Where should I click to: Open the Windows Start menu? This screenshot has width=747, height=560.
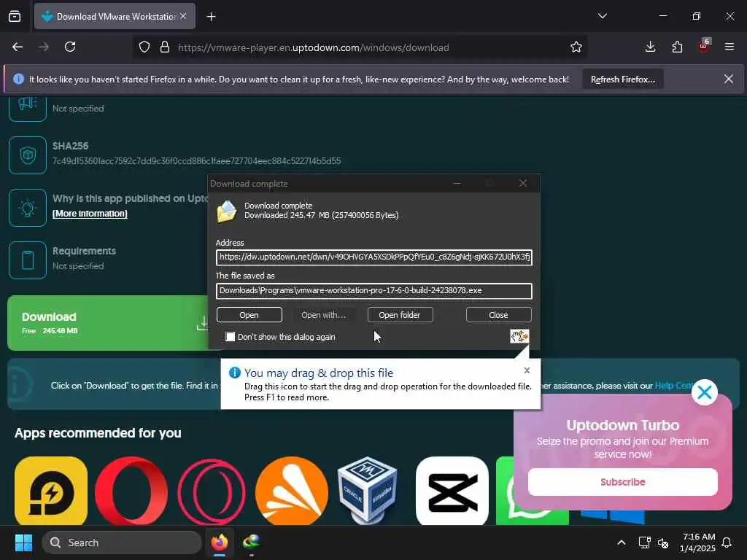(x=23, y=542)
